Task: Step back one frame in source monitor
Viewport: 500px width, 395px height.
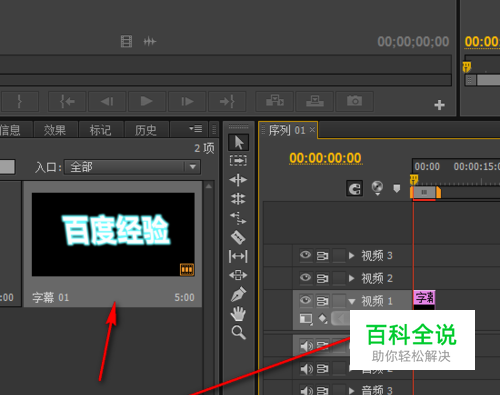Action: 107,101
